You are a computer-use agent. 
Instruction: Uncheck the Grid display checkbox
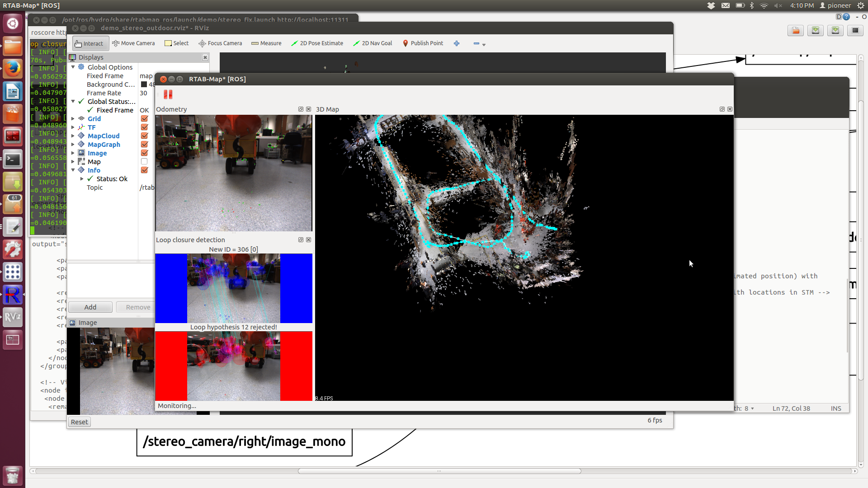coord(145,119)
